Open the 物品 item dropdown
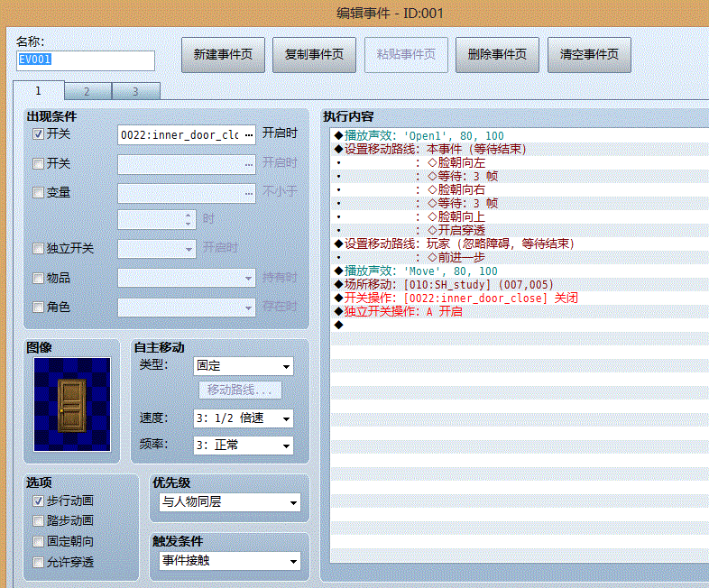 (x=187, y=278)
